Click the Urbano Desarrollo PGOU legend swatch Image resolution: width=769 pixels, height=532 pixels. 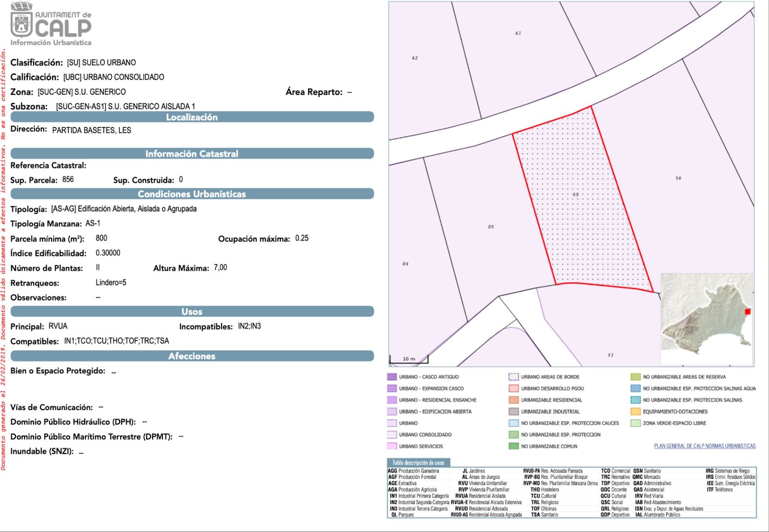coord(514,389)
